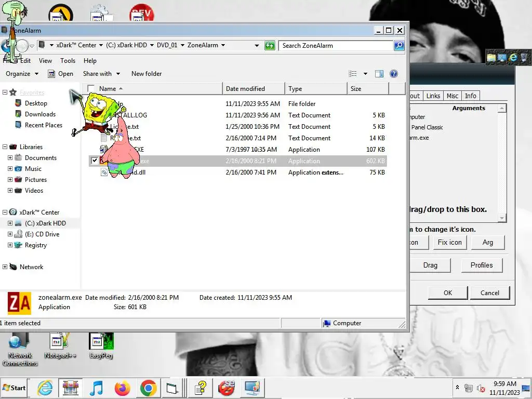The image size is (532, 399).
Task: Click the Start button
Action: coord(14,388)
